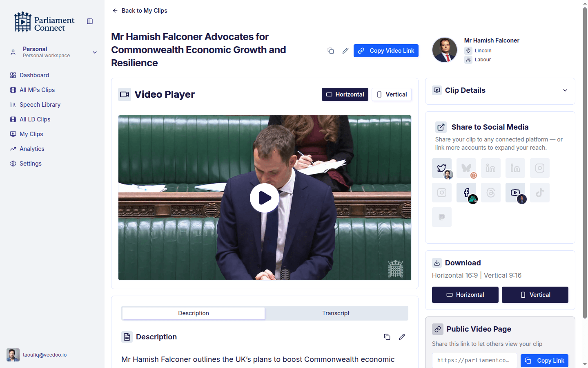Click the Copy Video Link button
The width and height of the screenshot is (588, 368).
(x=386, y=51)
